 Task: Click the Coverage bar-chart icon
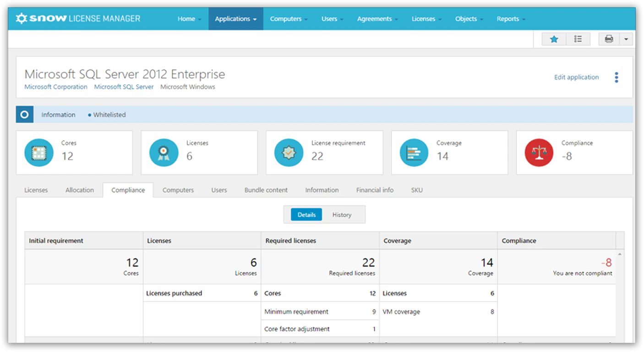pyautogui.click(x=414, y=153)
